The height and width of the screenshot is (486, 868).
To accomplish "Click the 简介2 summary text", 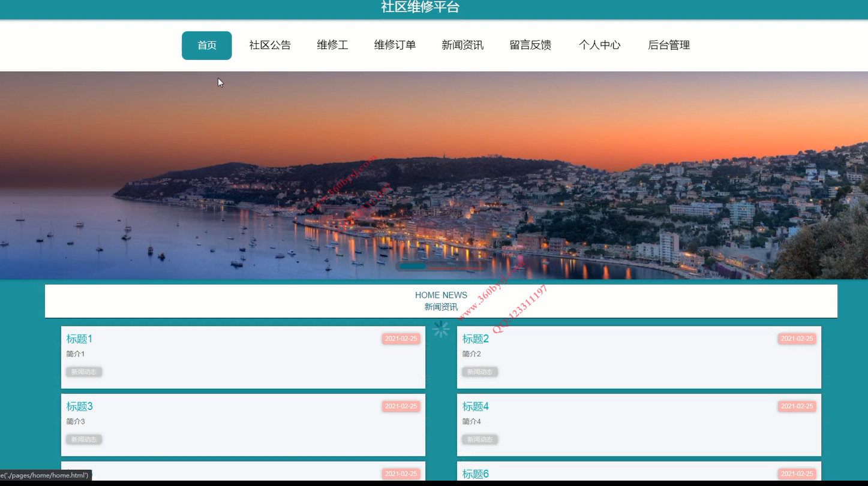I will (x=471, y=354).
